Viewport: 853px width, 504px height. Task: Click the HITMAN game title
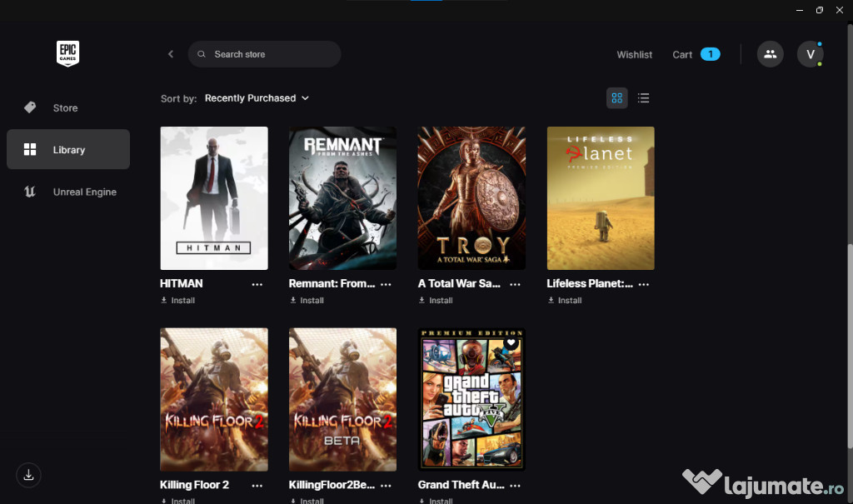point(181,283)
